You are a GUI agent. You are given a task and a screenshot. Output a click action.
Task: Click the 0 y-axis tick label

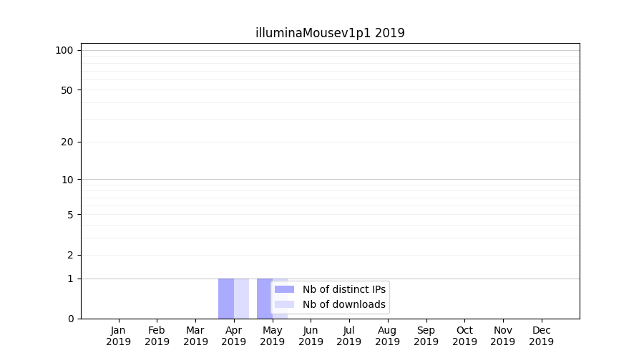tap(70, 319)
